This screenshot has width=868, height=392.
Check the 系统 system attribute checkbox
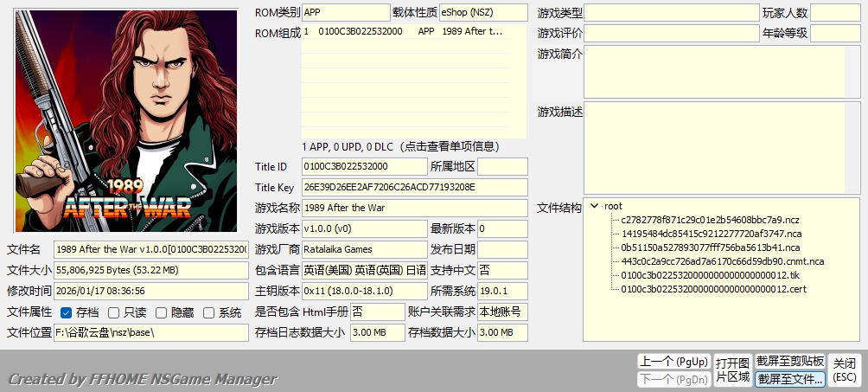coord(208,312)
